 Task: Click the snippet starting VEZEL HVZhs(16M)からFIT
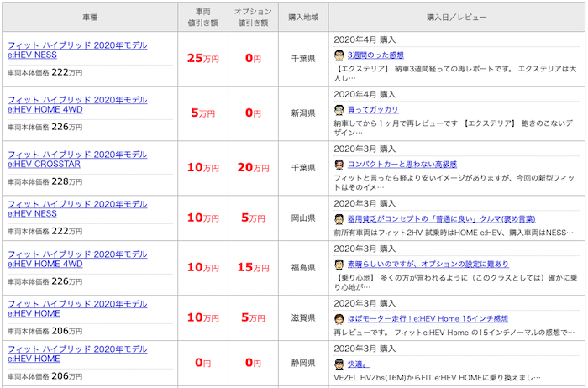(438, 378)
